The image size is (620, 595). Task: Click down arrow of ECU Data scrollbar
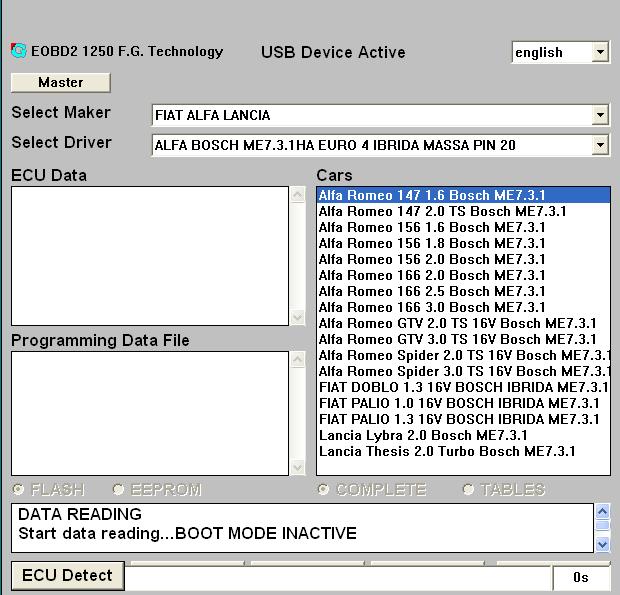tap(298, 317)
